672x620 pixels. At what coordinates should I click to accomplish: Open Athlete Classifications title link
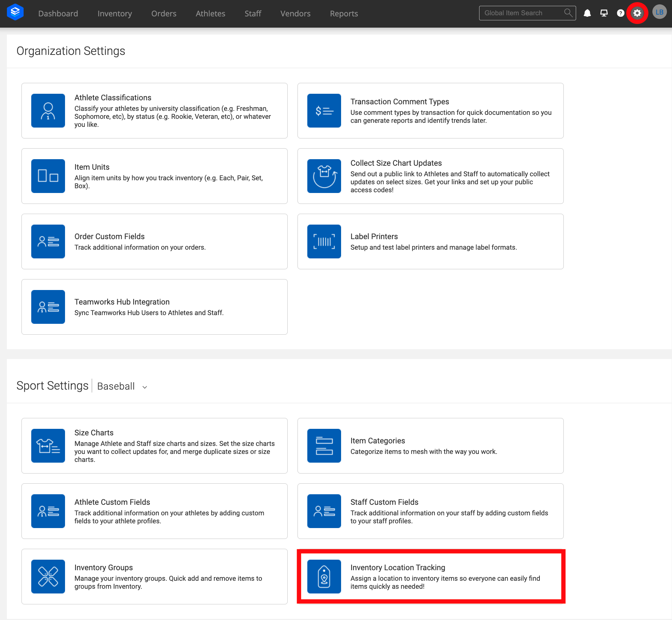pos(113,97)
